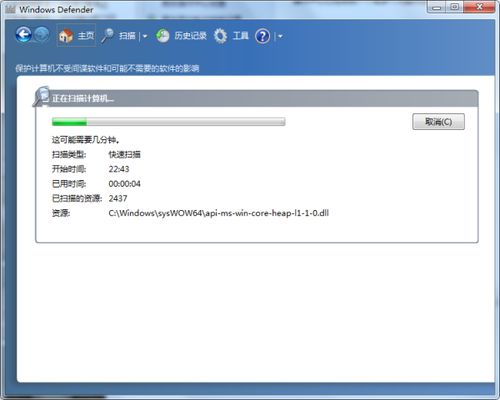Click the 工具 toolbar label
Image resolution: width=500 pixels, height=400 pixels.
(241, 36)
